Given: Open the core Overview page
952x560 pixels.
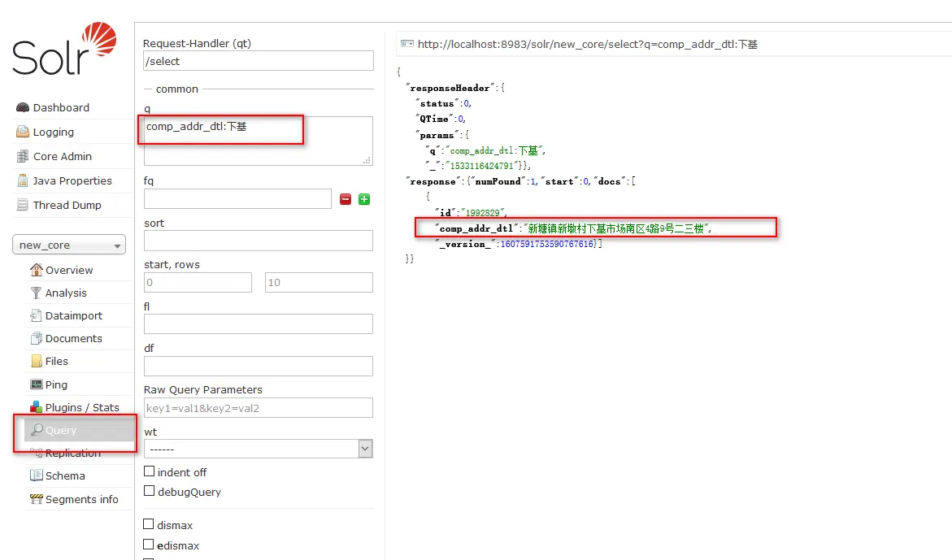Looking at the screenshot, I should pos(69,270).
